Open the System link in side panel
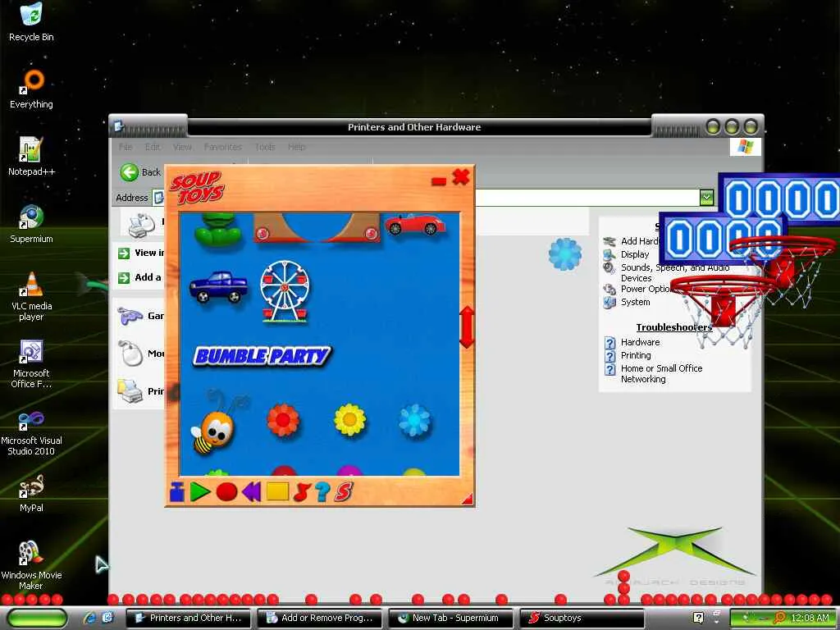The width and height of the screenshot is (840, 630). click(636, 302)
